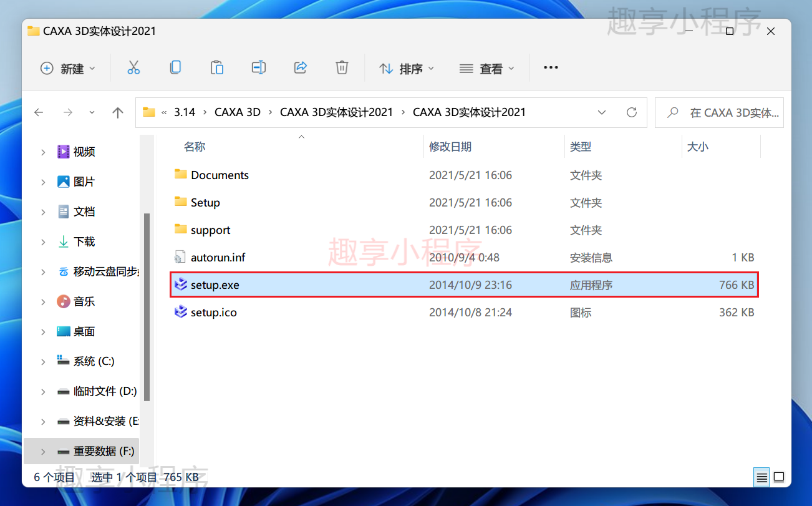Click the Rename icon in toolbar
This screenshot has width=812, height=506.
click(259, 67)
